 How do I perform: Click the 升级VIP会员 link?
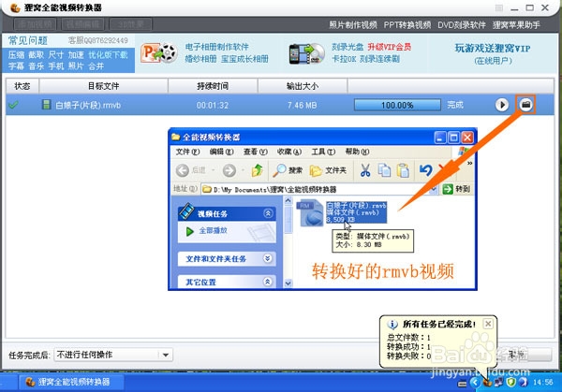point(390,47)
